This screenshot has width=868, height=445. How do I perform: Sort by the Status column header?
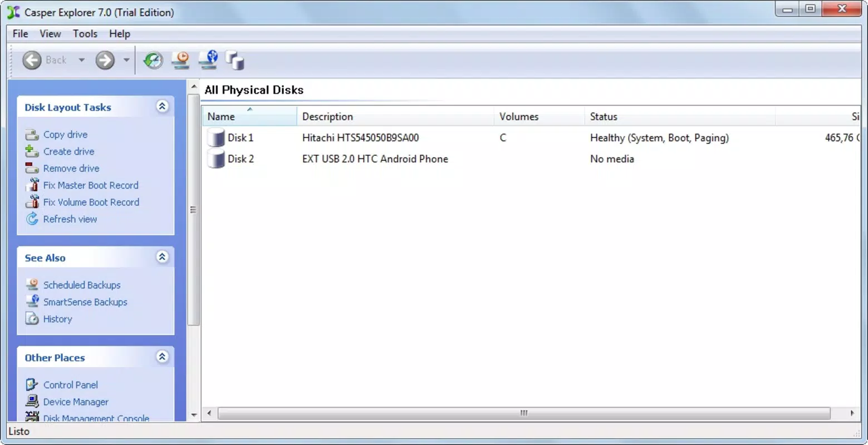pyautogui.click(x=680, y=116)
